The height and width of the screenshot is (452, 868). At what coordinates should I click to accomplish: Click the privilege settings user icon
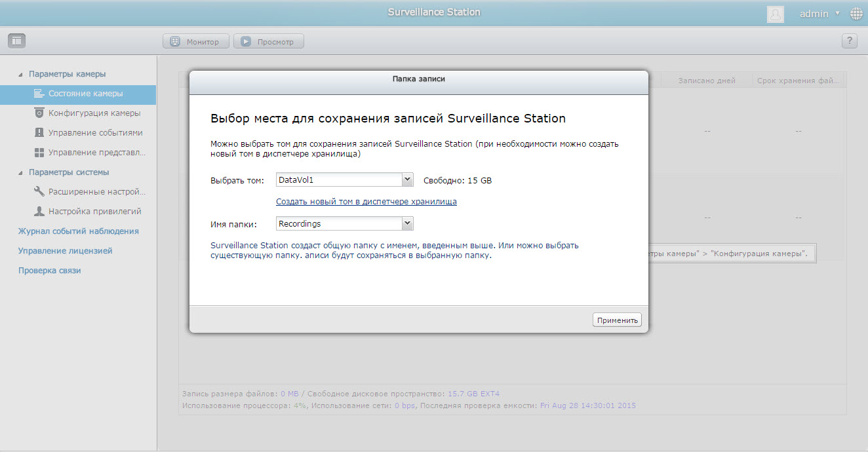[39, 212]
